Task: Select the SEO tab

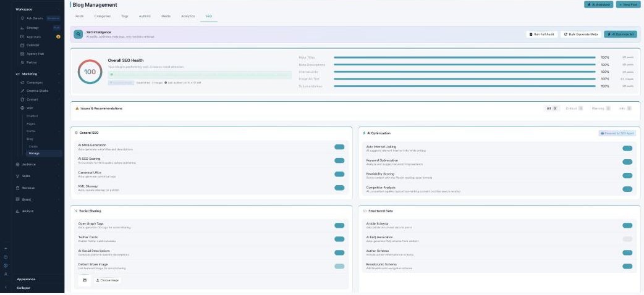Action: (x=209, y=16)
